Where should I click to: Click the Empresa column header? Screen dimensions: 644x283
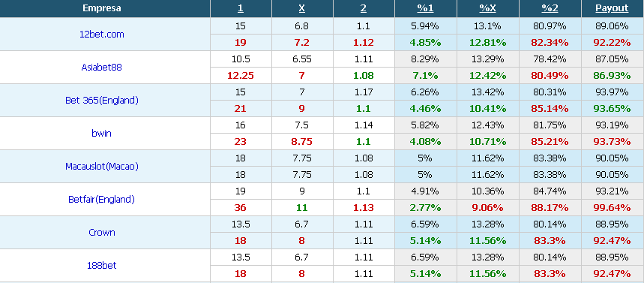tap(101, 8)
